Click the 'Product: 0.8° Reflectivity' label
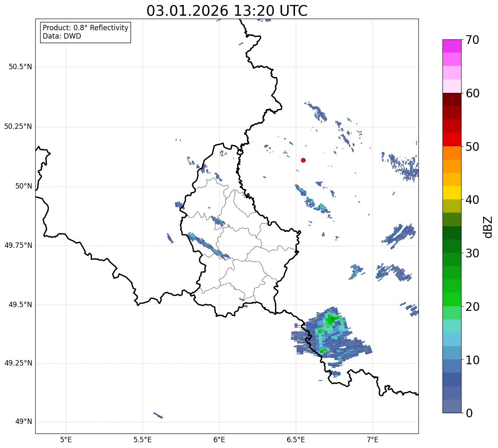 pyautogui.click(x=86, y=28)
